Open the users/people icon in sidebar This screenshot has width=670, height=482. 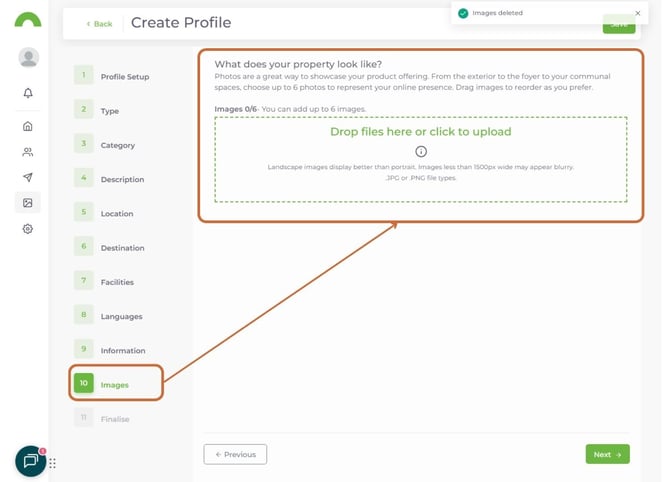coord(28,152)
